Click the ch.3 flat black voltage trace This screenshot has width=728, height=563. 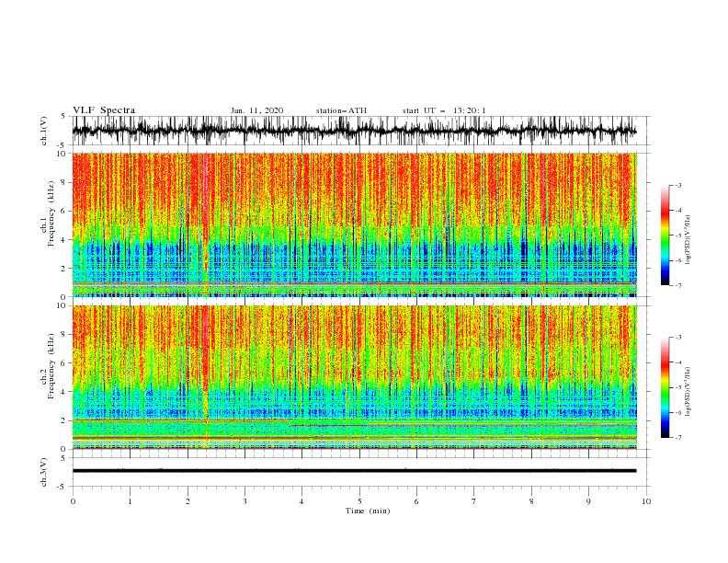(354, 471)
